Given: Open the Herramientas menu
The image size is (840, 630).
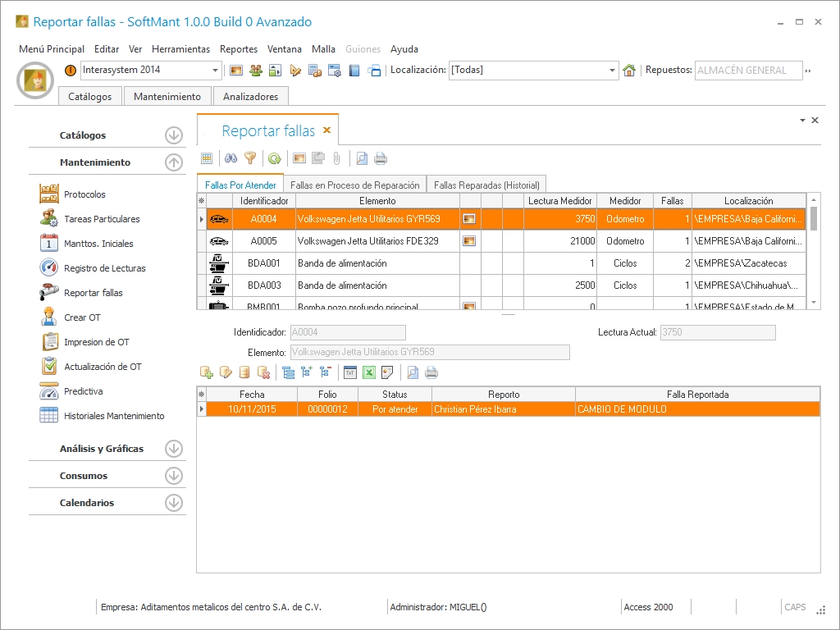Looking at the screenshot, I should pos(180,49).
